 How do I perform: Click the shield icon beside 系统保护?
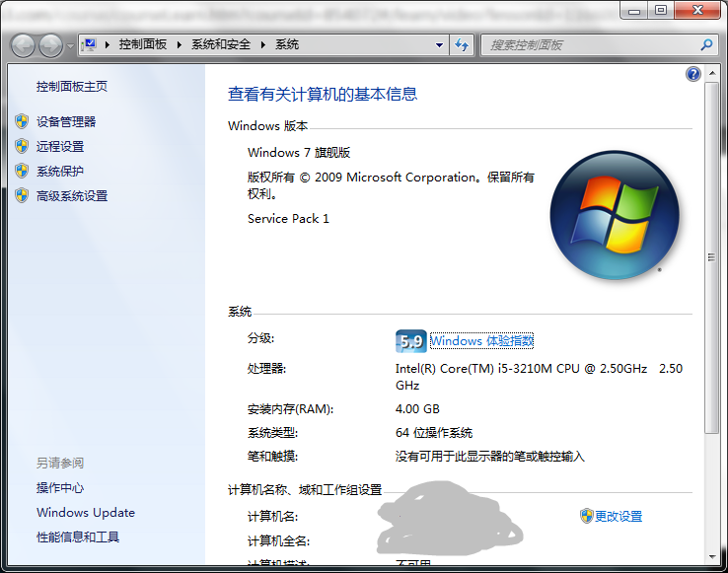pyautogui.click(x=22, y=171)
